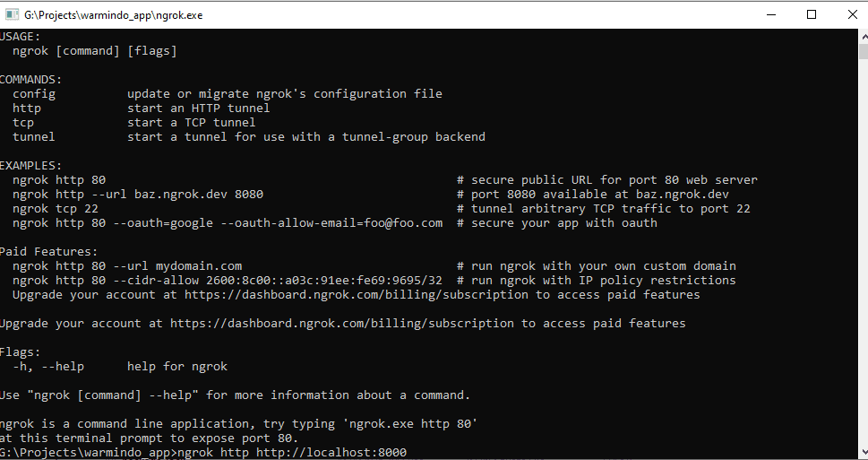Click the 'http' command name
The height and width of the screenshot is (460, 868).
pos(27,108)
